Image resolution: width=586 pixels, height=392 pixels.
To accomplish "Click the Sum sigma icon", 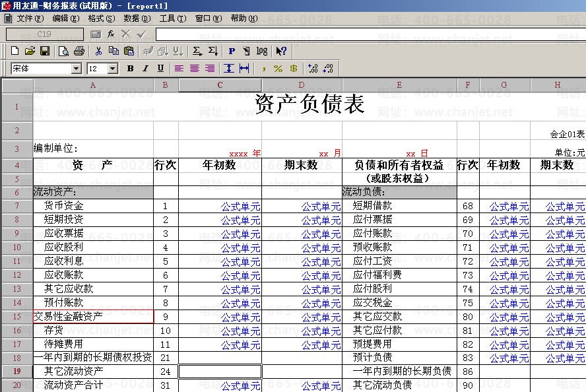I will (x=197, y=51).
